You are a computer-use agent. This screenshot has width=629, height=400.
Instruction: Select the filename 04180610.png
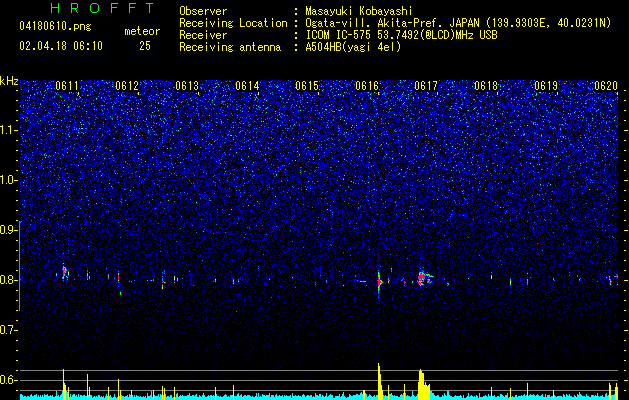click(x=55, y=27)
